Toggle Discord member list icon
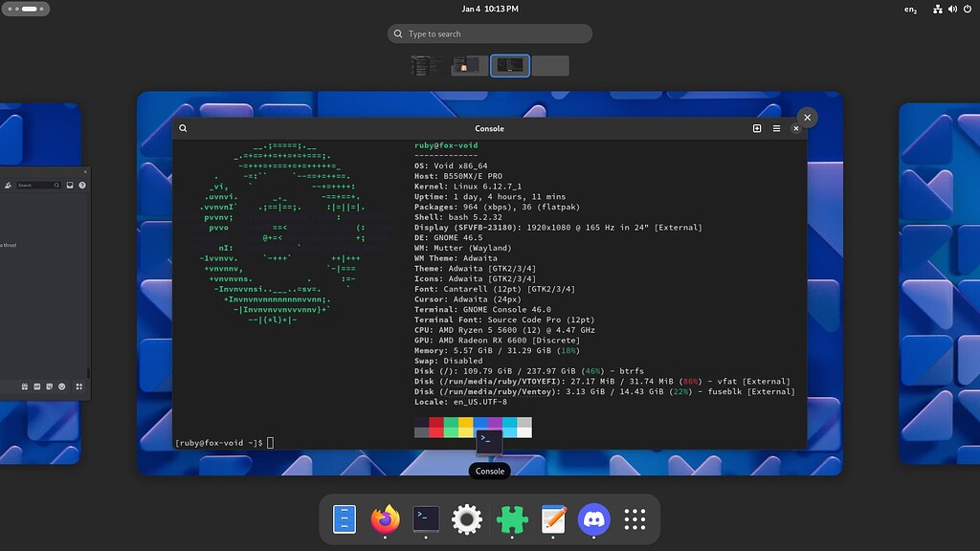The height and width of the screenshot is (551, 980). click(8, 185)
